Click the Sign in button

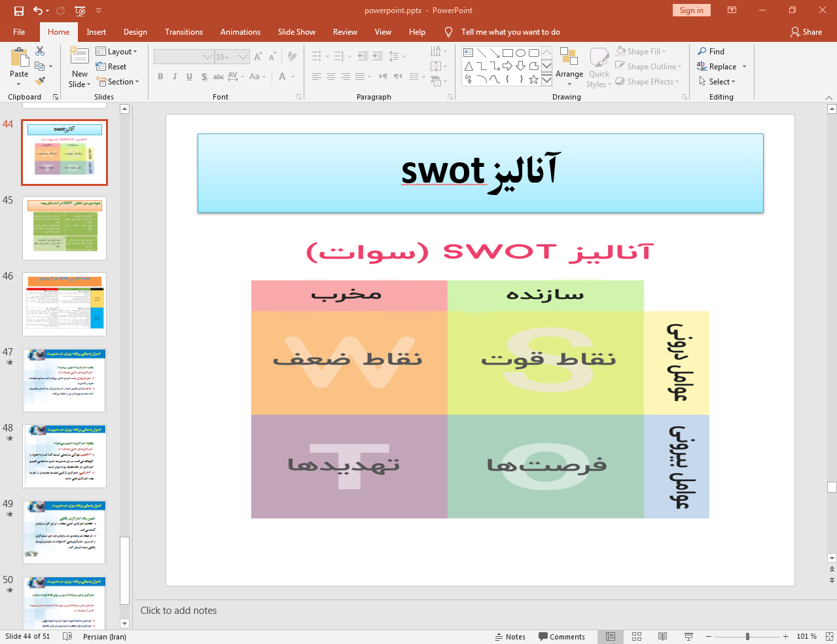(691, 10)
